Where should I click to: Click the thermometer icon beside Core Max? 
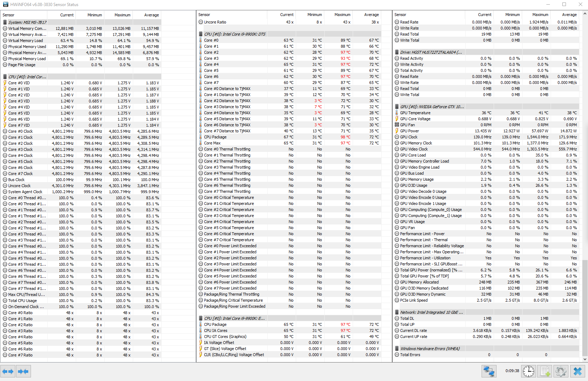201,143
